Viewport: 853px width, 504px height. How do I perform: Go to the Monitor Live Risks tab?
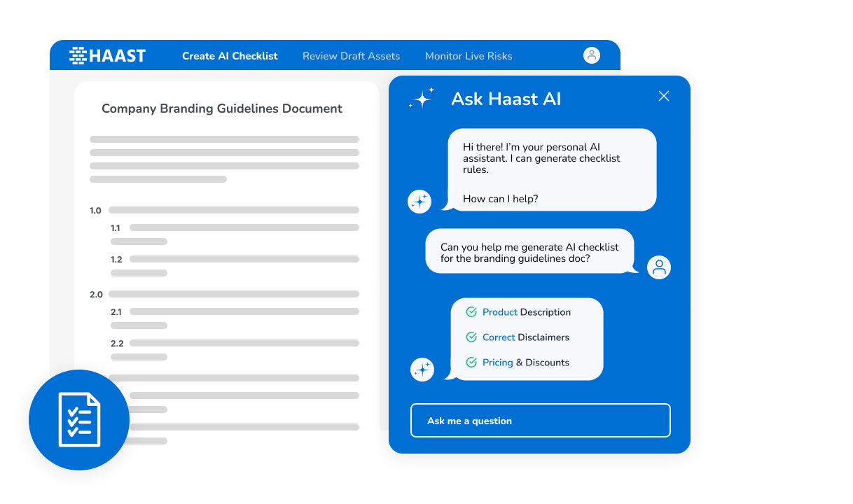click(469, 56)
